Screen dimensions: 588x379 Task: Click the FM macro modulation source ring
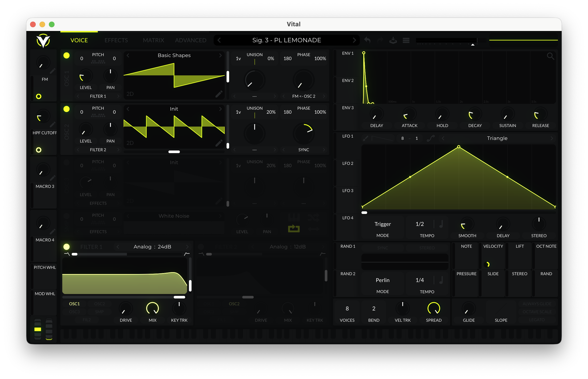[x=39, y=97]
